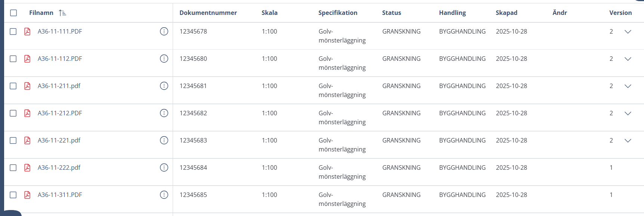This screenshot has height=216, width=644.
Task: Open three-dot menu for A36-11-211.pdf
Action: click(x=164, y=86)
